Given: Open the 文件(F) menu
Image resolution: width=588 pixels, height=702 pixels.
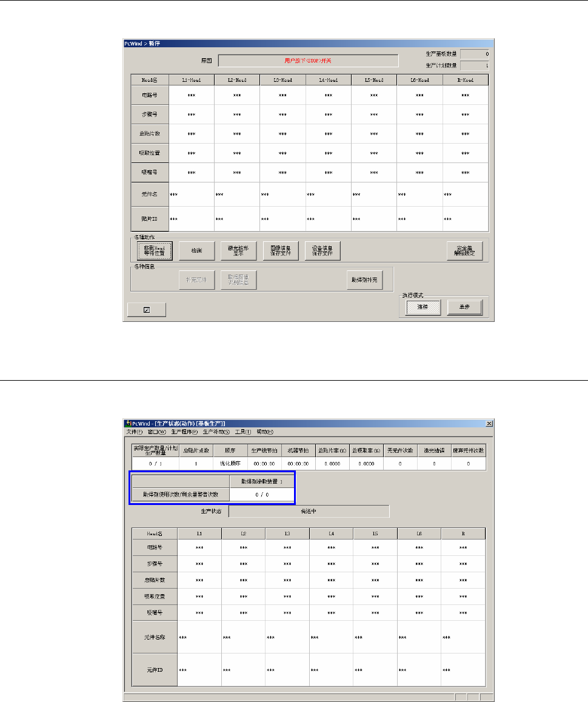Looking at the screenshot, I should pyautogui.click(x=135, y=432).
